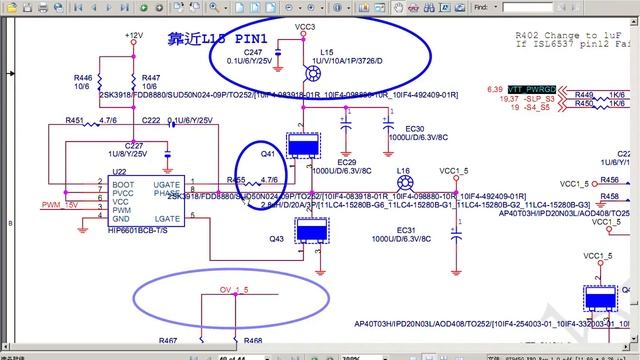This screenshot has height=360, width=640.
Task: Click the VCC3 power label
Action: pos(305,27)
